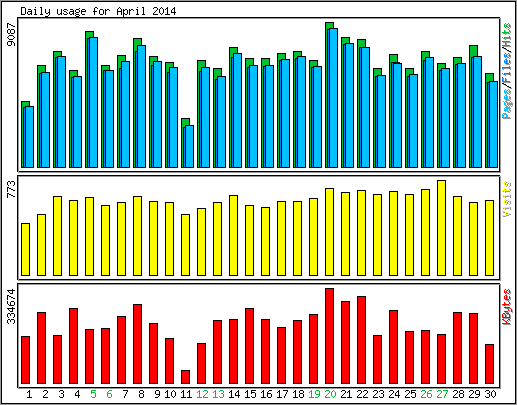Select day label 1 on the x-axis
This screenshot has width=517, height=405.
click(29, 394)
